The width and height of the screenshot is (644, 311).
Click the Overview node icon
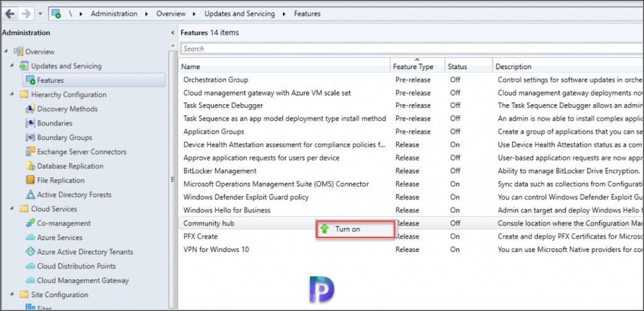point(19,52)
